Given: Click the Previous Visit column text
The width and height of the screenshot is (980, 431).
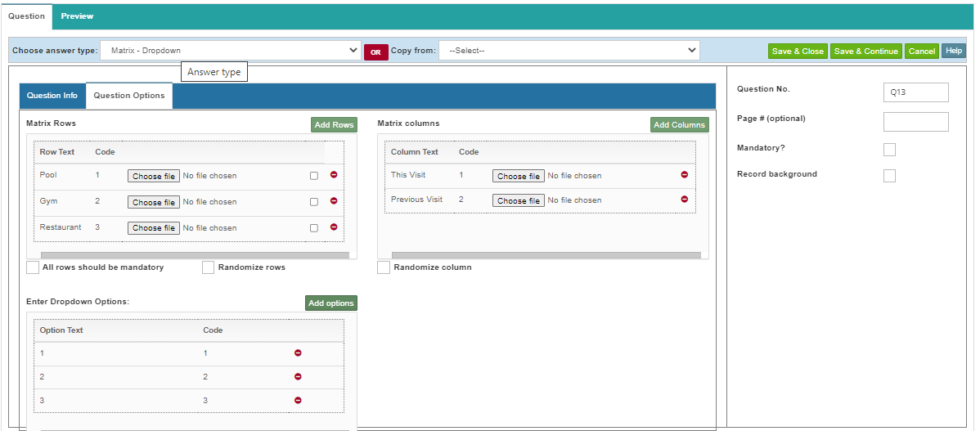Looking at the screenshot, I should tap(417, 200).
